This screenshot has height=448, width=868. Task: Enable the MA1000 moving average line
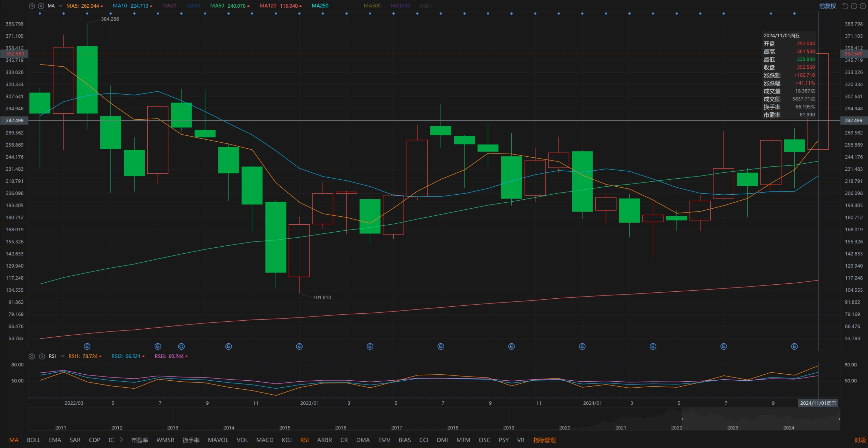pos(400,6)
